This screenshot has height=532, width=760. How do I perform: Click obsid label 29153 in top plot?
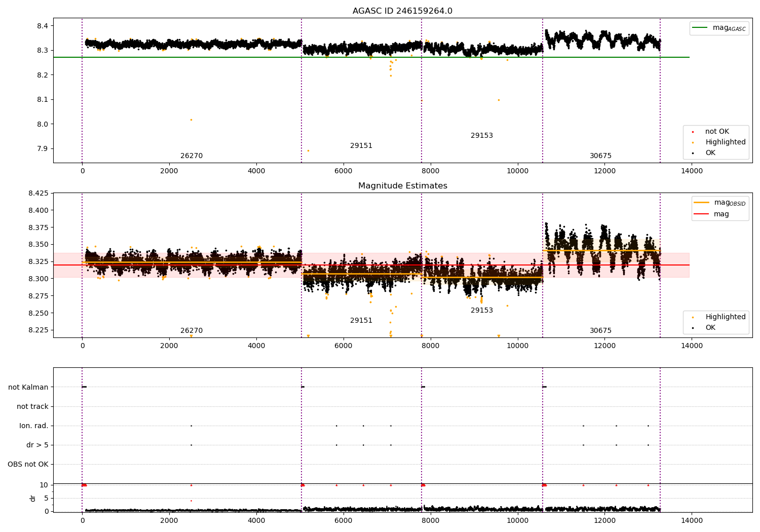tap(482, 136)
